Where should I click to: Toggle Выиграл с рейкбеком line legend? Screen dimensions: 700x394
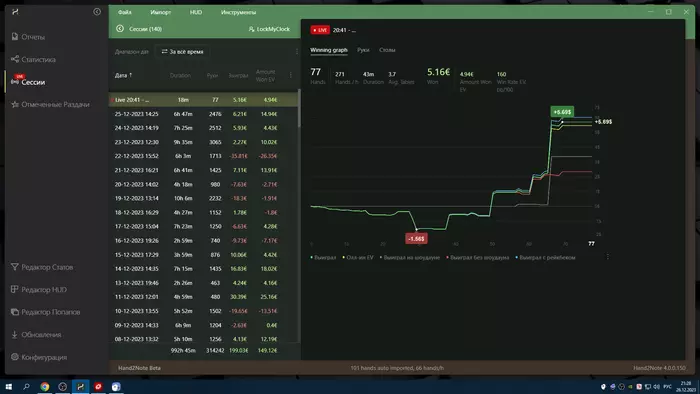(x=546, y=257)
